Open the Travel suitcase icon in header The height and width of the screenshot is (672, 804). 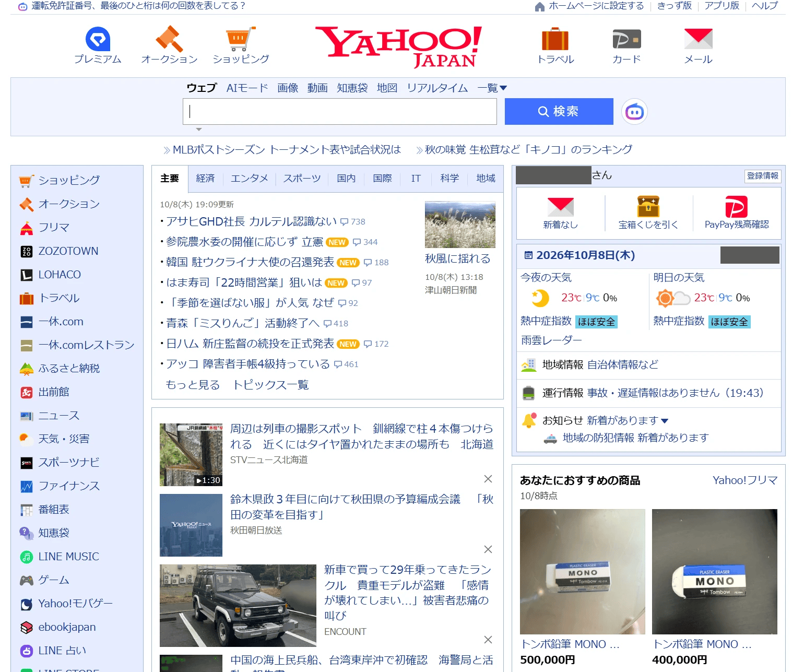(555, 39)
